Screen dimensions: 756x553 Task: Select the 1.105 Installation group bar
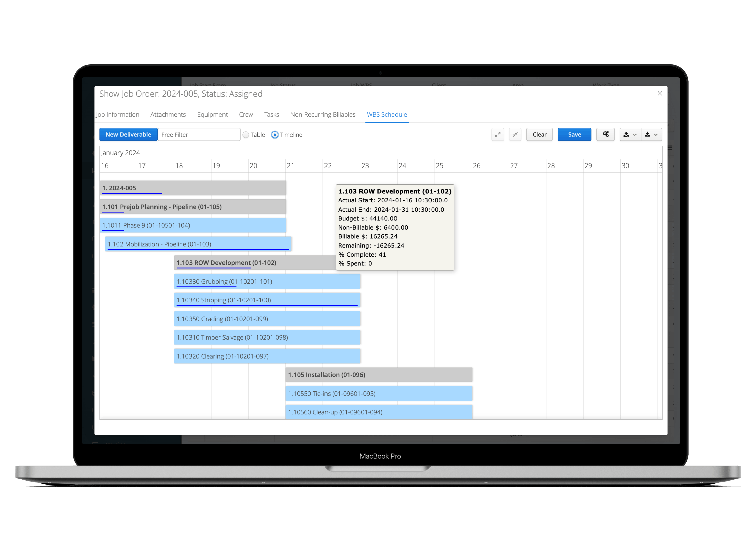[x=378, y=375]
